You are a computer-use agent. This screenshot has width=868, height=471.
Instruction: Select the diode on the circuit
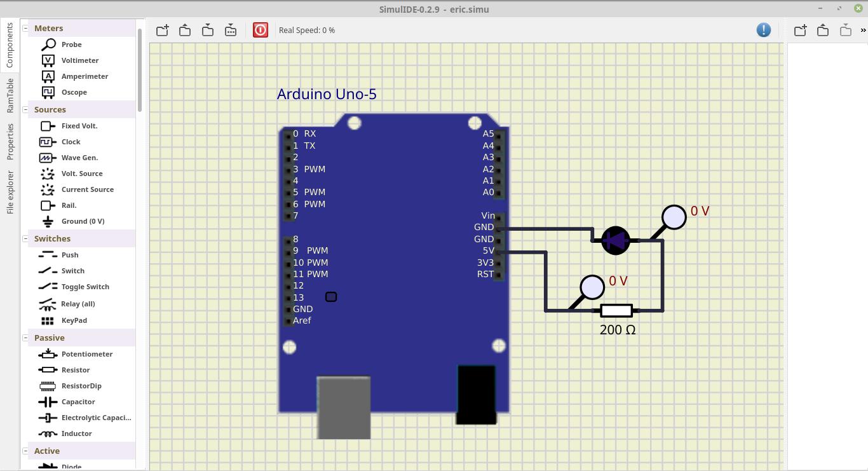[615, 240]
